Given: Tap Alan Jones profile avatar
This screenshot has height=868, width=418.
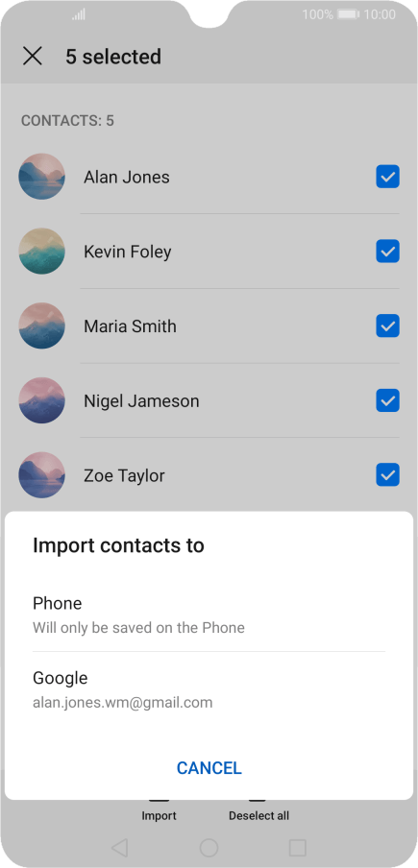Looking at the screenshot, I should click(41, 177).
